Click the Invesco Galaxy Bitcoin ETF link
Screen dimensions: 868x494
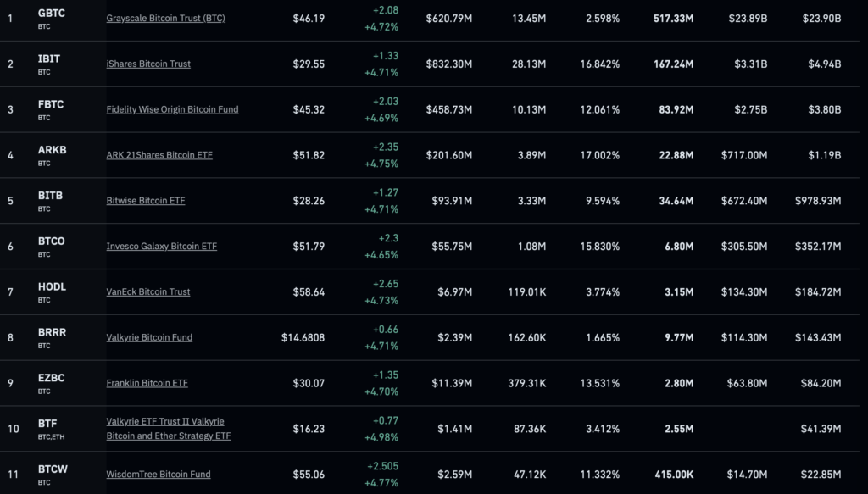161,247
